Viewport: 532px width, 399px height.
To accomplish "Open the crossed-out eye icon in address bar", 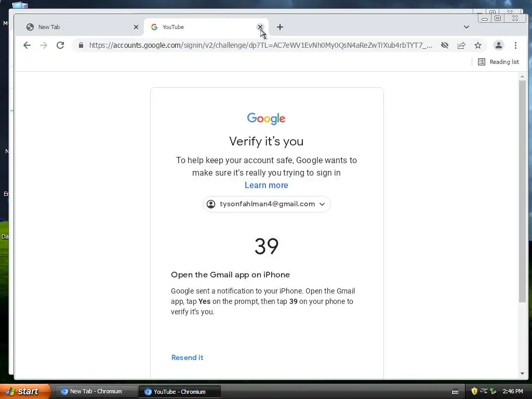I will 445,45.
